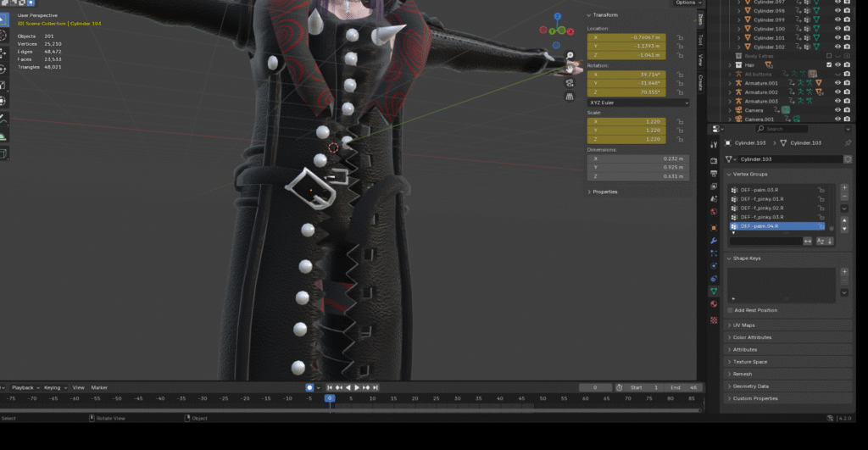This screenshot has height=450, width=868.
Task: Click the zoom magnifier viewport gizmo
Action: pyautogui.click(x=570, y=55)
